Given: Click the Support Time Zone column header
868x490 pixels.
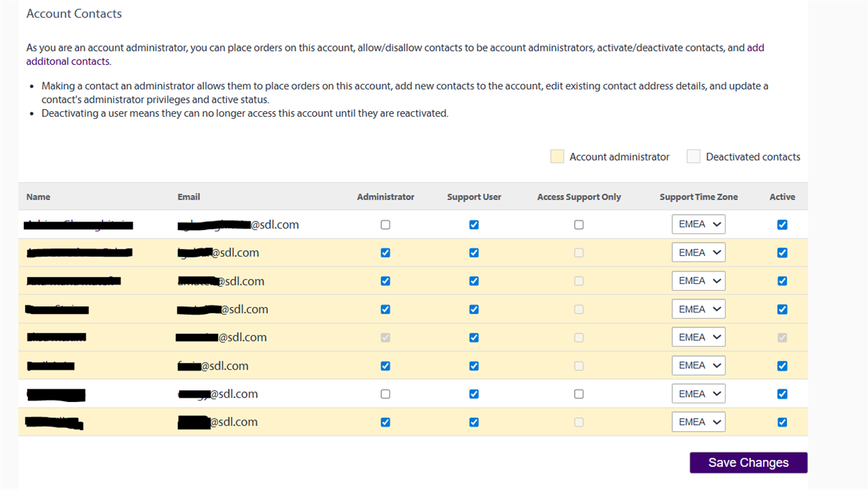Looking at the screenshot, I should (x=698, y=197).
